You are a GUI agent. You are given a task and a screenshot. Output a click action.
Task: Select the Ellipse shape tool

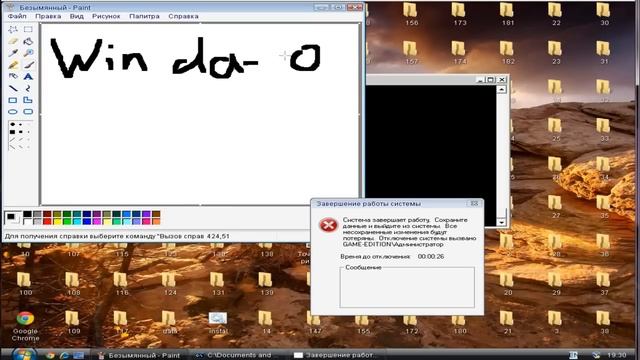[x=13, y=111]
